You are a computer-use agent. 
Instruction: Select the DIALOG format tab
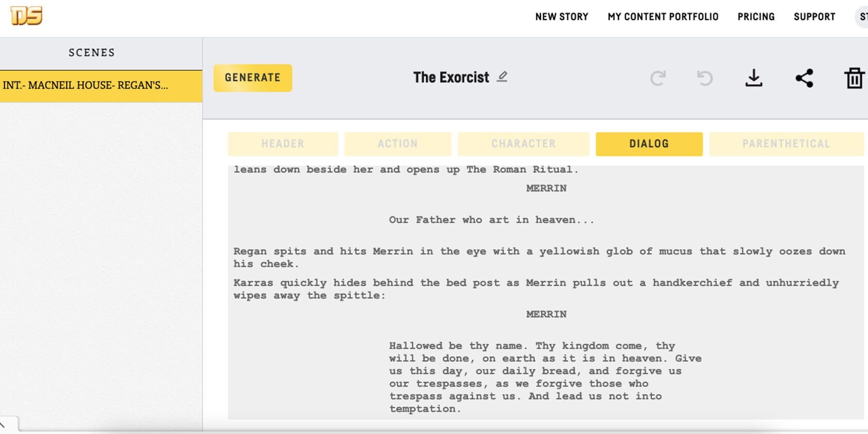pyautogui.click(x=649, y=144)
